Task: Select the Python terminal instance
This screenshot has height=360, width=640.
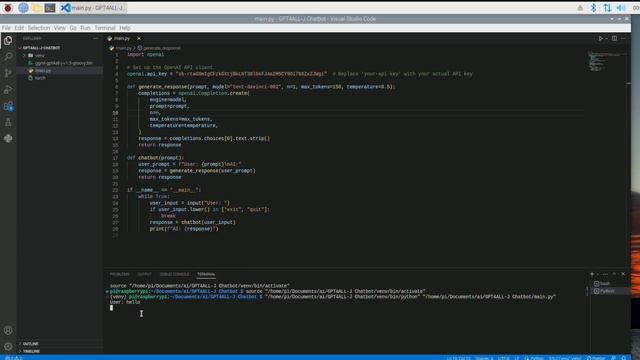Action: 609,291
